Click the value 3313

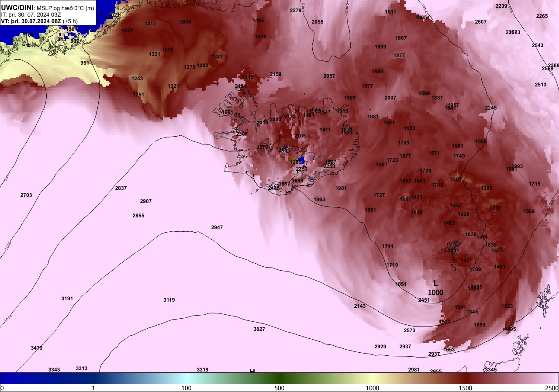tap(82, 368)
